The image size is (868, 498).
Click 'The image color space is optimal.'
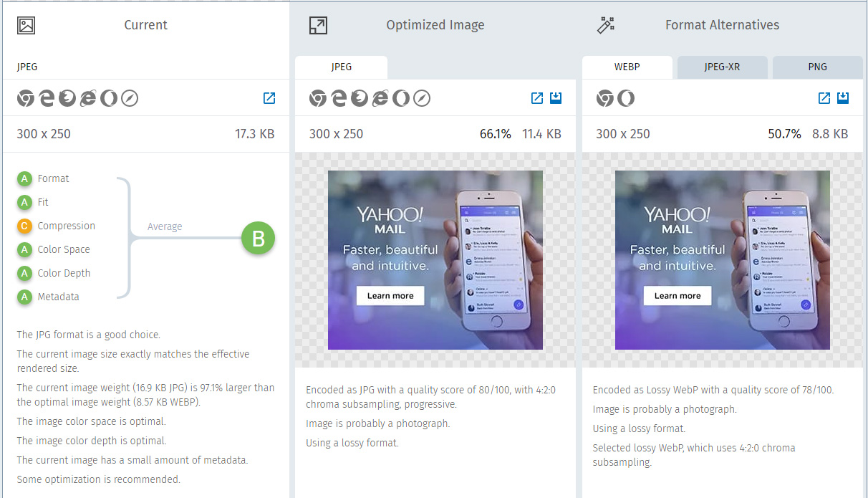click(92, 421)
